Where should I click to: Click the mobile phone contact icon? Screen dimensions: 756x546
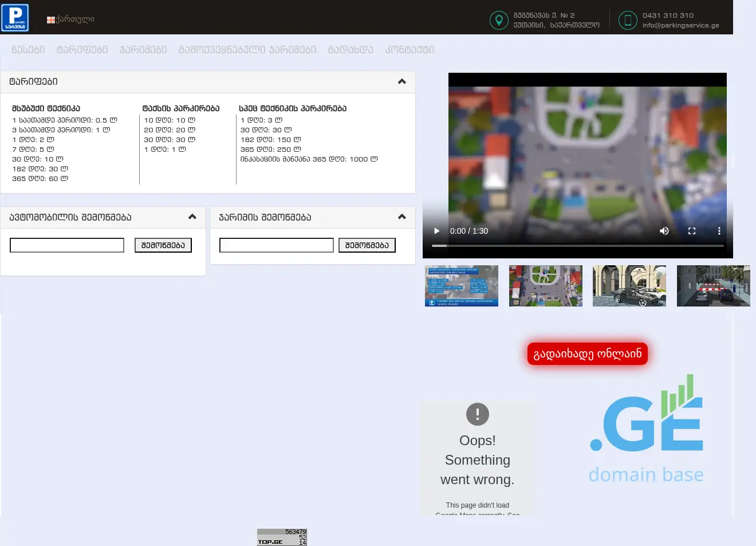(x=628, y=20)
